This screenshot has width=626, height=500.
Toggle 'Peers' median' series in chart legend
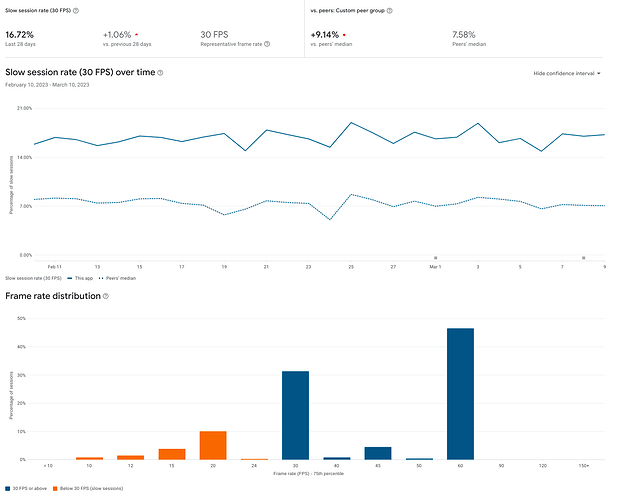point(117,278)
